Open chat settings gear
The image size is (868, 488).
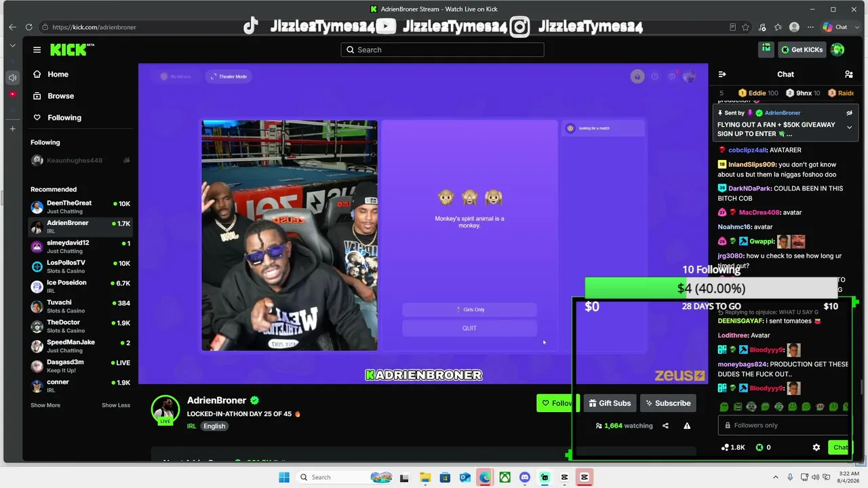click(816, 447)
